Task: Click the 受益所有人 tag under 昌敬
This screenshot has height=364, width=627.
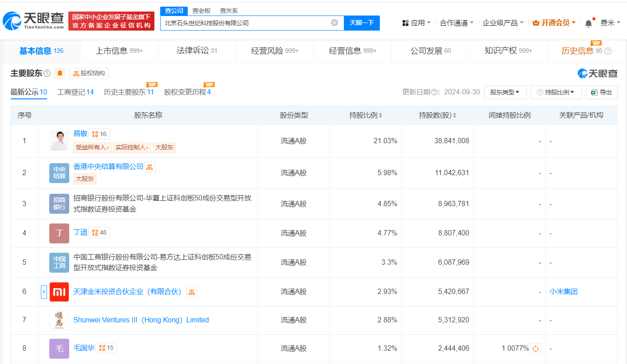Action: pyautogui.click(x=92, y=148)
